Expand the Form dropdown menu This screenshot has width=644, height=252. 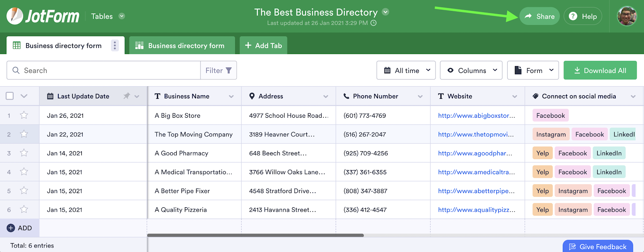533,71
